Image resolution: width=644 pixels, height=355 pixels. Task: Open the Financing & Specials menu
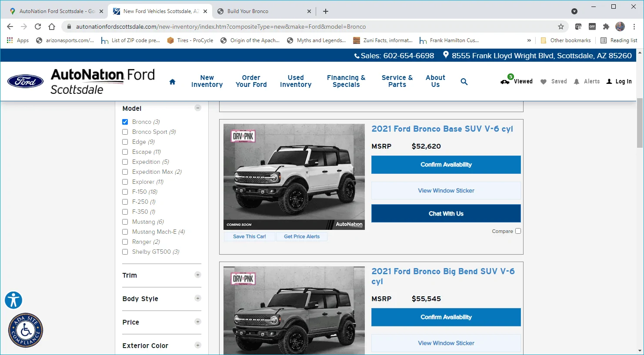[346, 81]
